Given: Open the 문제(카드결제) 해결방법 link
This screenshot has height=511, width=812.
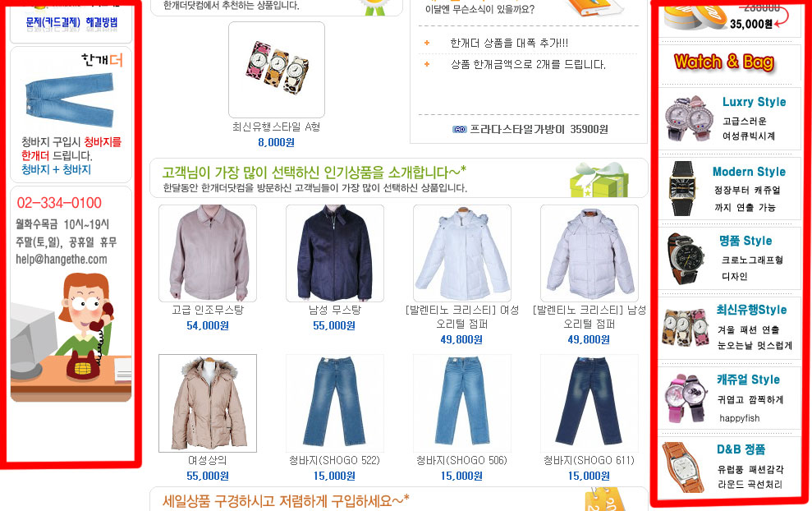Looking at the screenshot, I should (x=71, y=22).
